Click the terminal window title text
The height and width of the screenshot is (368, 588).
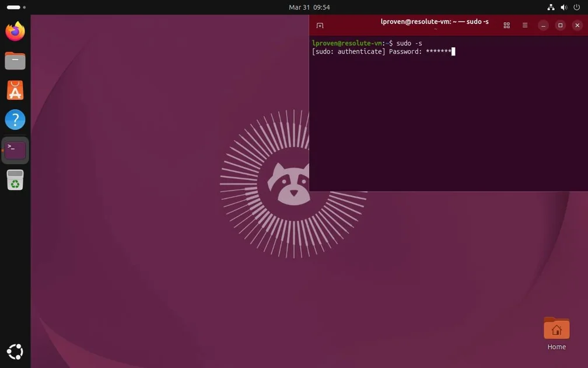(x=435, y=22)
